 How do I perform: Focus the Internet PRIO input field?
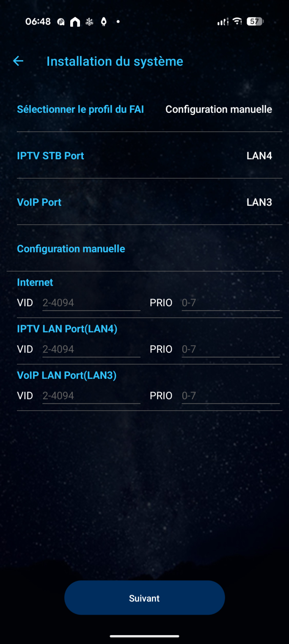230,303
